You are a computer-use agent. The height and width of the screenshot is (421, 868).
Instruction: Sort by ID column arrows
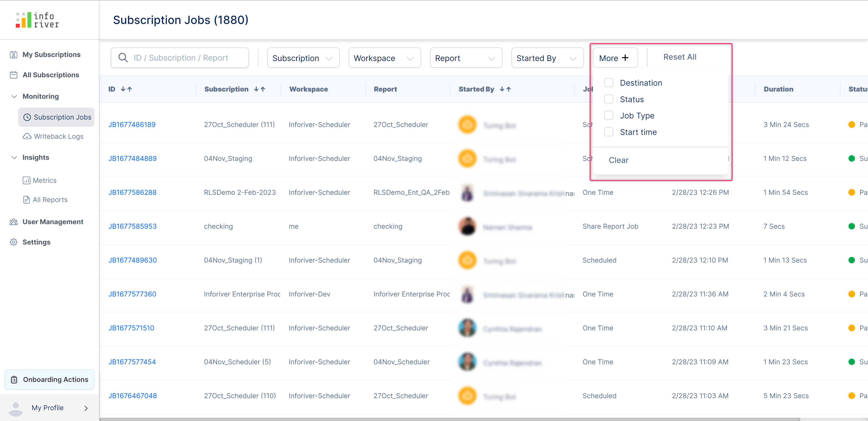click(126, 89)
